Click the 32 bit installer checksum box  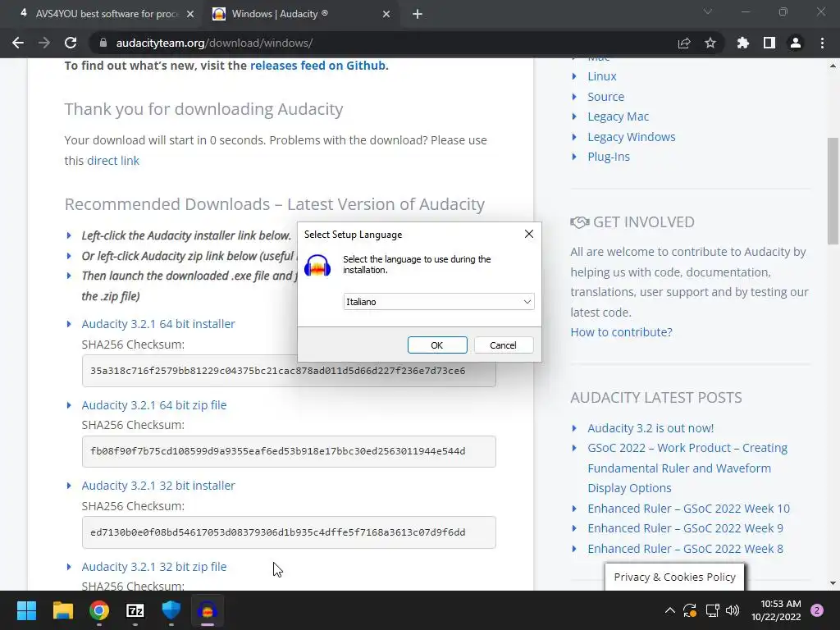click(x=289, y=532)
